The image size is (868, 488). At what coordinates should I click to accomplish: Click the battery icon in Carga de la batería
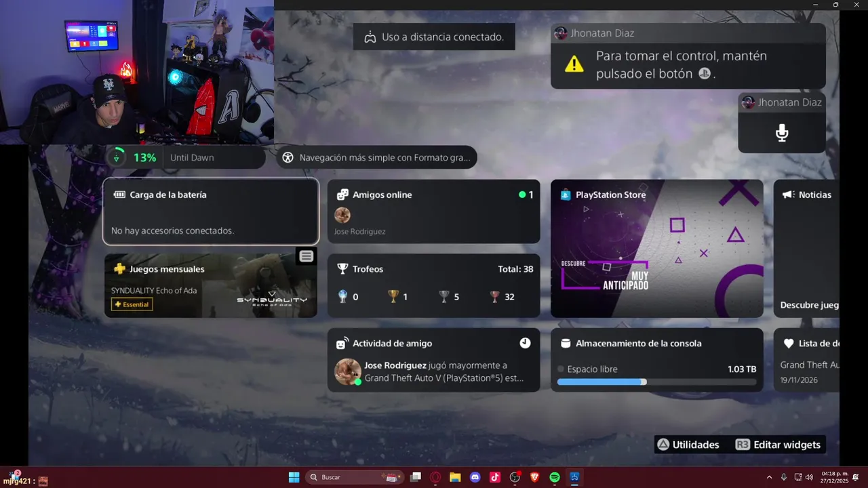click(119, 195)
